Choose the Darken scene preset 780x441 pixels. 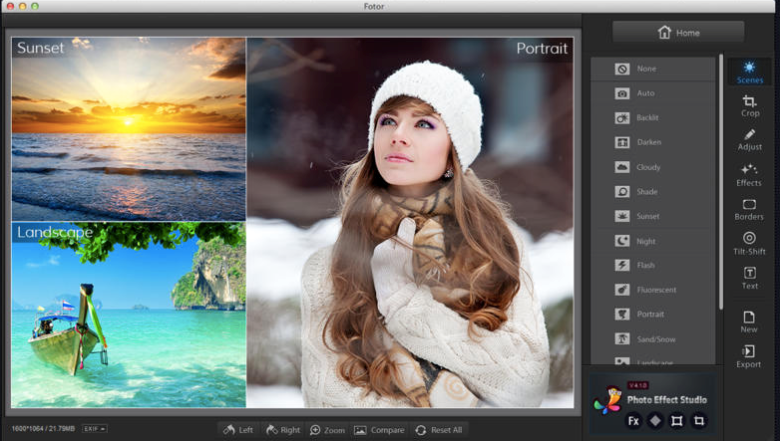coord(653,142)
